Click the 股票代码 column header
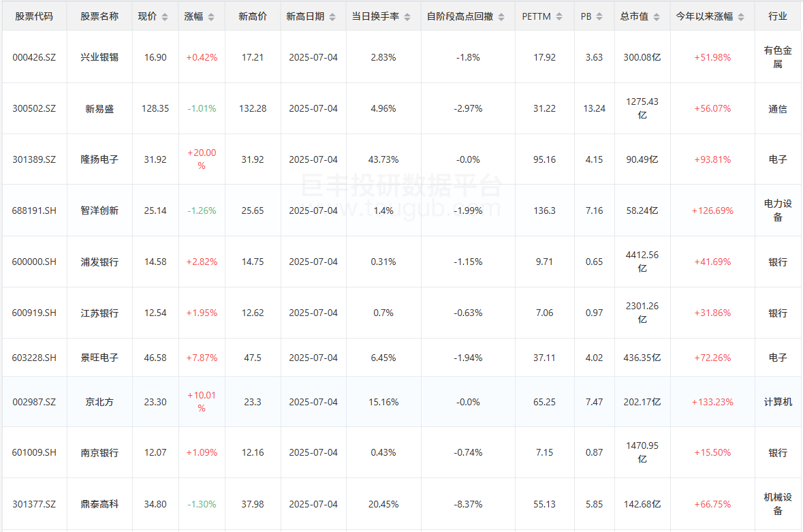Image resolution: width=803 pixels, height=532 pixels. 34,16
